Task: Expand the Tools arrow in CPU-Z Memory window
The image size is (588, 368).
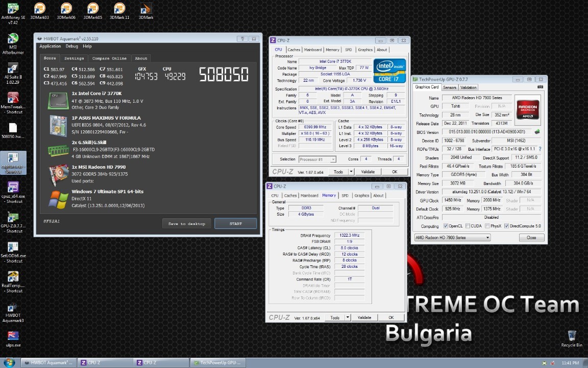Action: [348, 318]
